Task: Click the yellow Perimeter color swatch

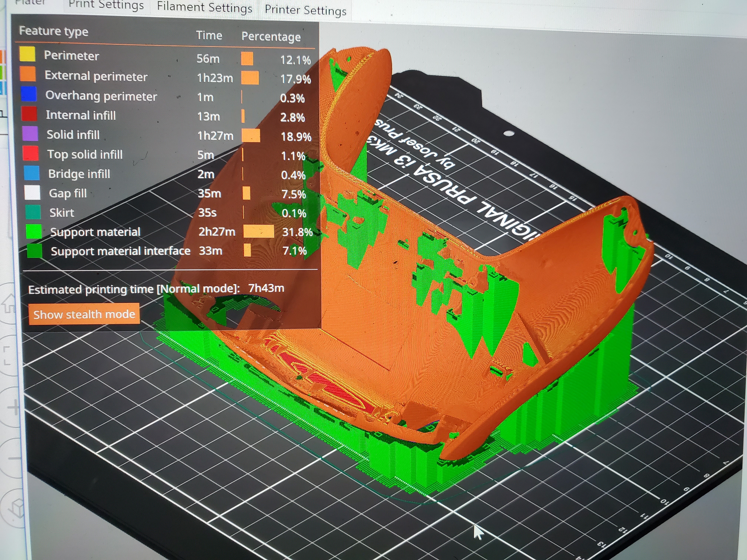Action: (27, 54)
